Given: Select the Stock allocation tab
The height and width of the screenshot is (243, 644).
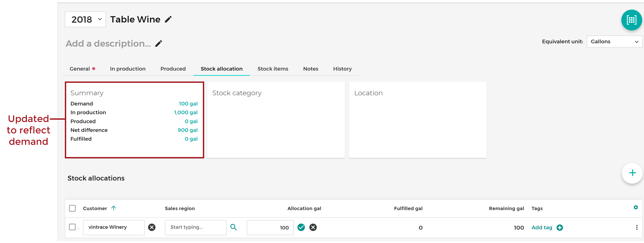Looking at the screenshot, I should [222, 69].
